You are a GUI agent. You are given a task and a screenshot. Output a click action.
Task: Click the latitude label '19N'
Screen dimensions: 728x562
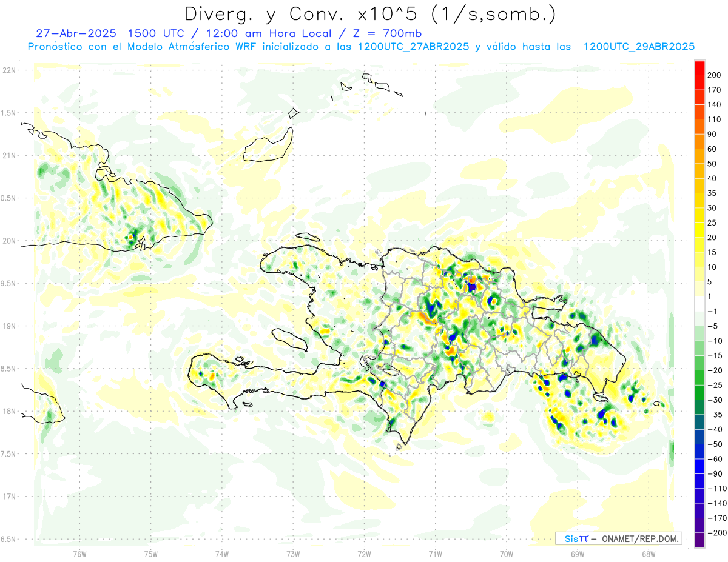pos(10,326)
